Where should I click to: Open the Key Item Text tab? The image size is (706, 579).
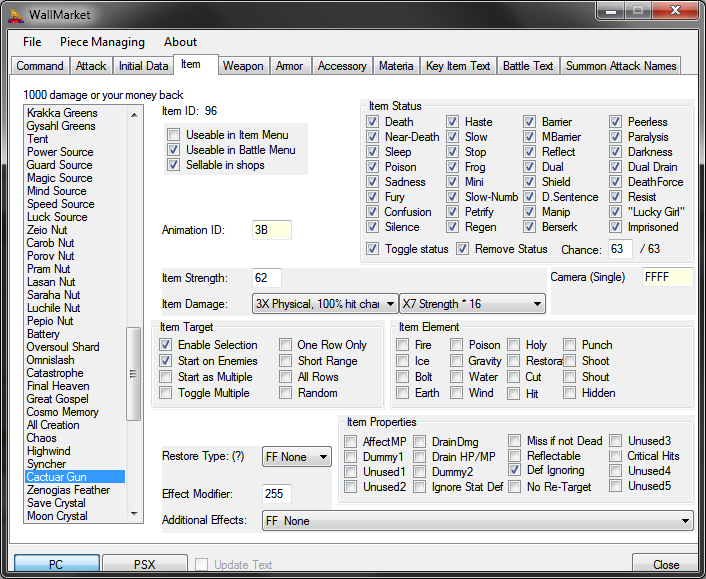coord(458,66)
